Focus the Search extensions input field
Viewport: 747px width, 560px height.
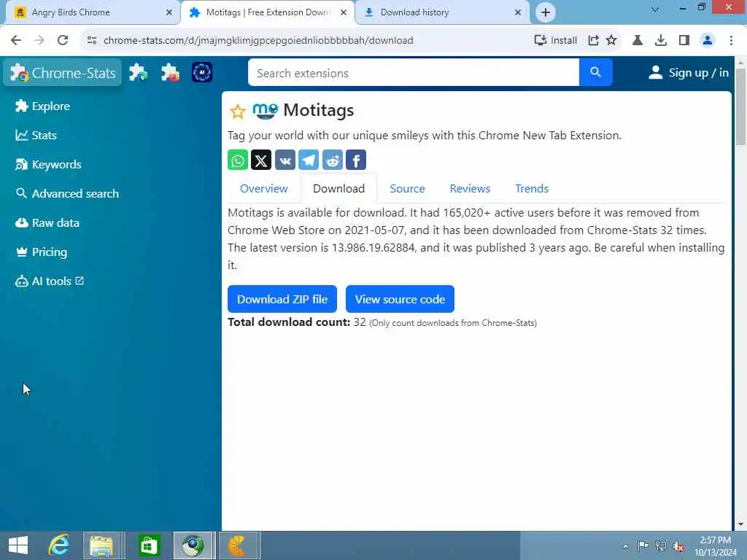[x=414, y=73]
